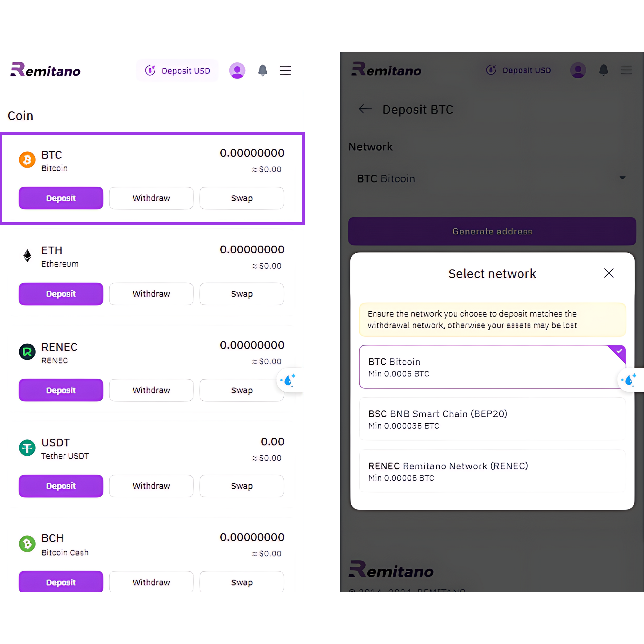Click the Bitcoin BTC coin icon
Image resolution: width=644 pixels, height=644 pixels.
pyautogui.click(x=27, y=160)
